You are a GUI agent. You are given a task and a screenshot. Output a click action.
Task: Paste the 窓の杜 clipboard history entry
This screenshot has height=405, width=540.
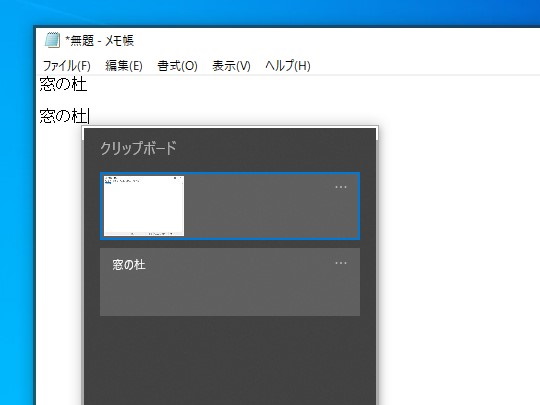pos(230,282)
